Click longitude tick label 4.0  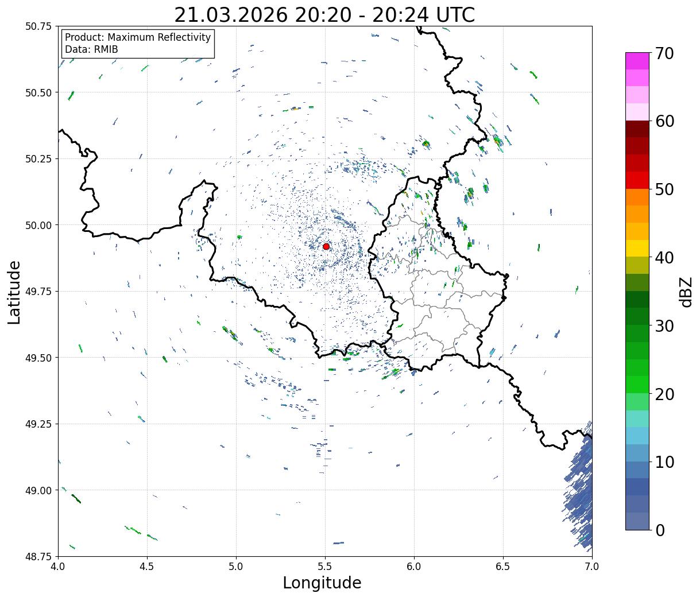(58, 567)
